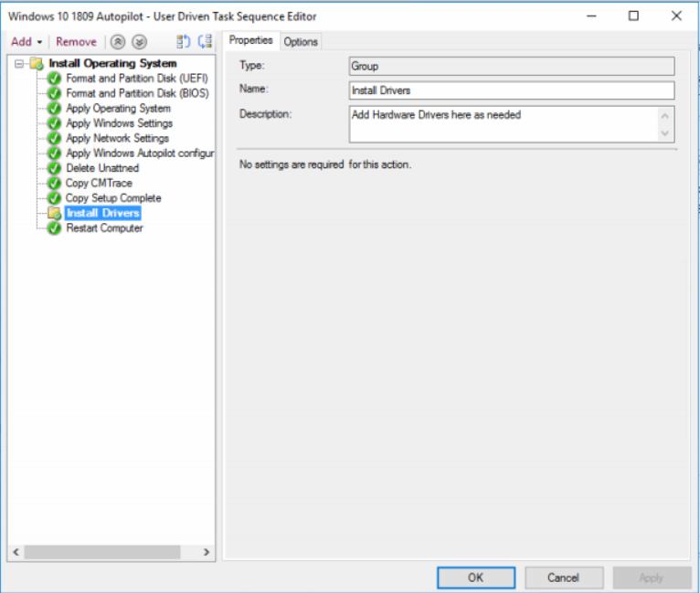Image resolution: width=700 pixels, height=593 pixels.
Task: Select Install Operating System group label
Action: (112, 63)
